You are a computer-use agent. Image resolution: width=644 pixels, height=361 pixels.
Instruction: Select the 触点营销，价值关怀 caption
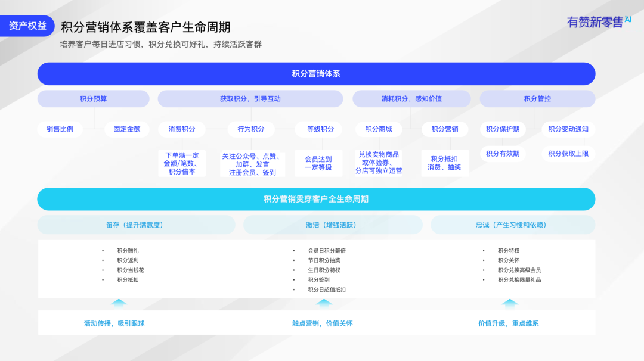323,323
